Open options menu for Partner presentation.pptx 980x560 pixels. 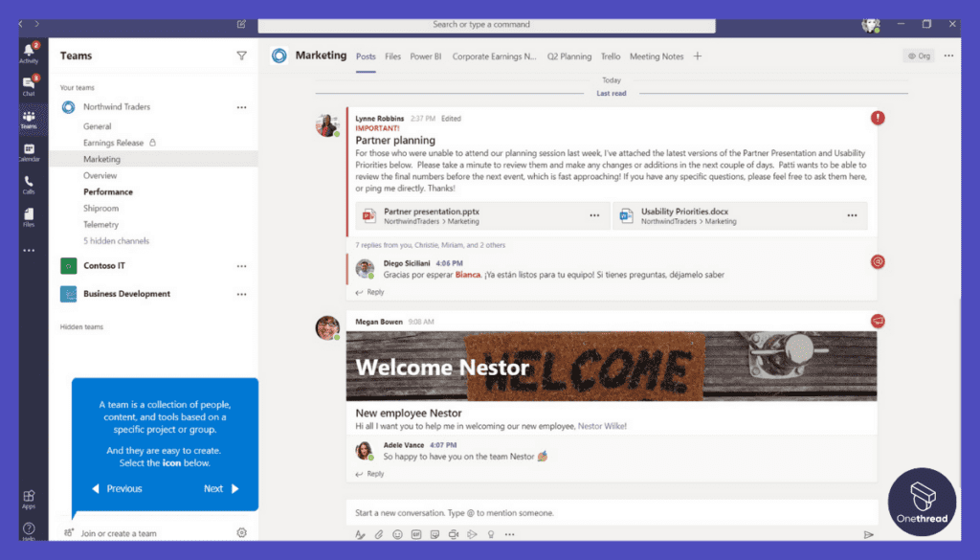pyautogui.click(x=594, y=215)
